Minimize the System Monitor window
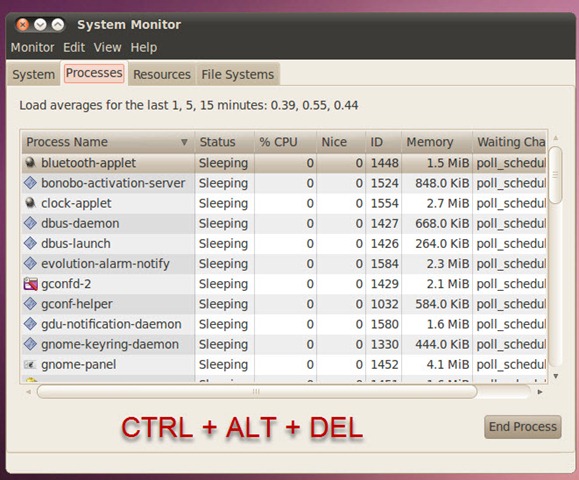Image resolution: width=579 pixels, height=480 pixels. pos(40,25)
